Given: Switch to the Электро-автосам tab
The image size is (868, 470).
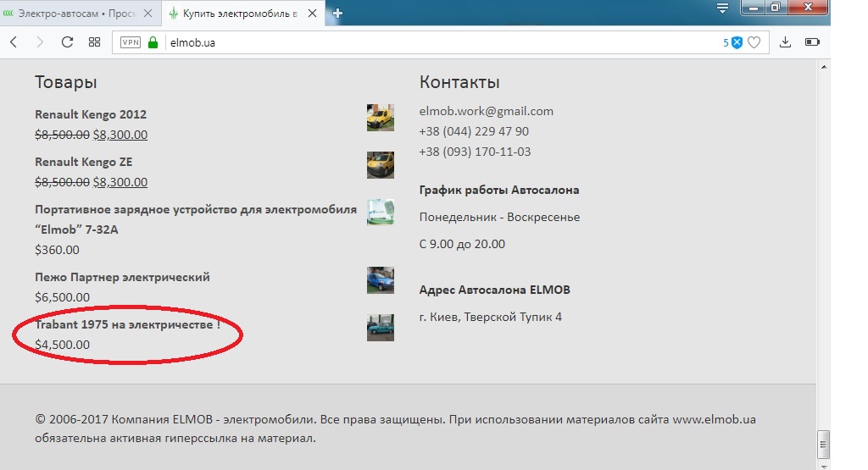Looking at the screenshot, I should tap(76, 13).
